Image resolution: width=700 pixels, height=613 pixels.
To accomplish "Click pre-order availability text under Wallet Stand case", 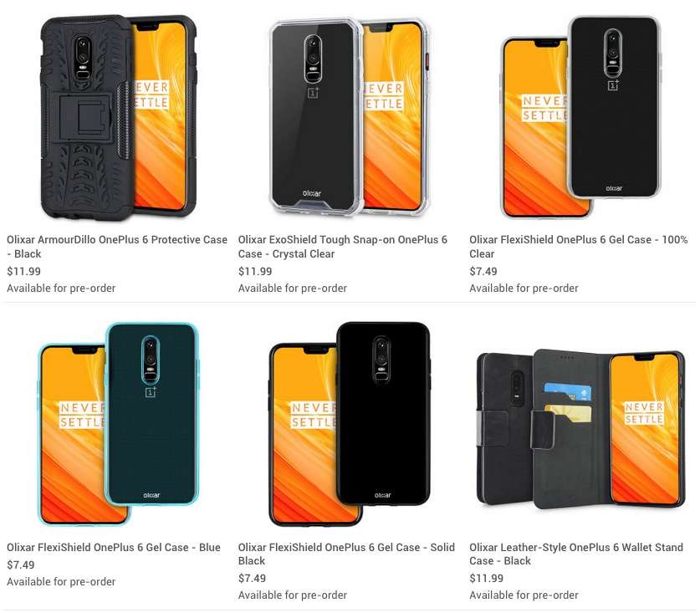I will point(524,595).
